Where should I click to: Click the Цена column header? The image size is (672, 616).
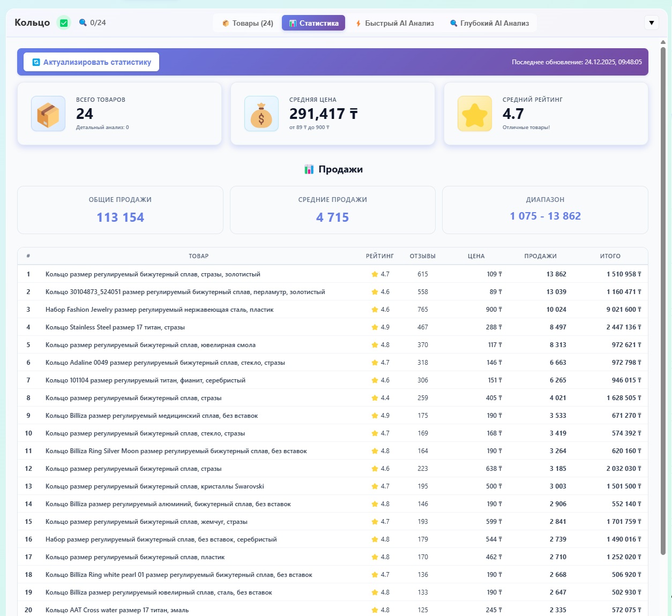(x=476, y=256)
